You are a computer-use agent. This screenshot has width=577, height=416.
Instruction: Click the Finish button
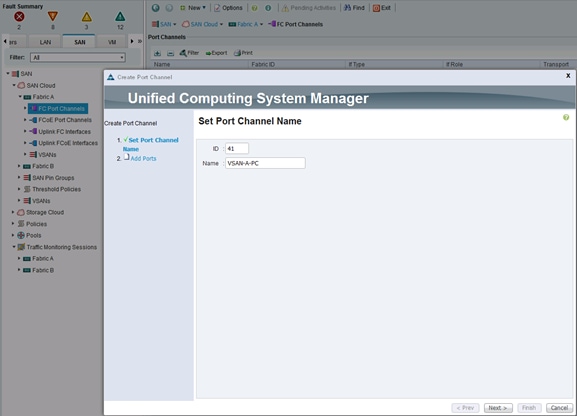(x=529, y=408)
